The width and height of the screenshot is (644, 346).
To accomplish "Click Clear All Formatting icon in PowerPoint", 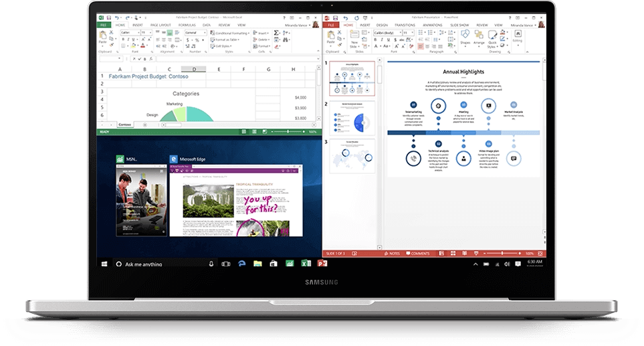I will pyautogui.click(x=411, y=46).
